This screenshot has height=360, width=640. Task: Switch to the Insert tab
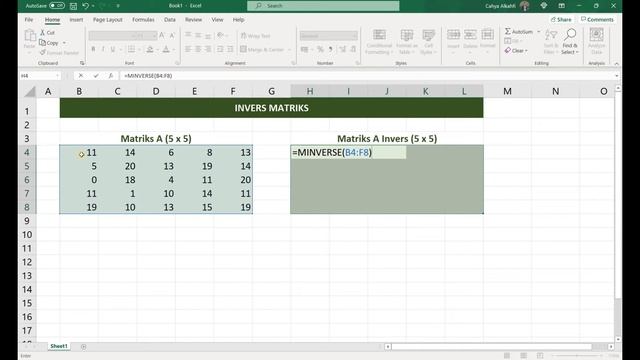coord(76,20)
